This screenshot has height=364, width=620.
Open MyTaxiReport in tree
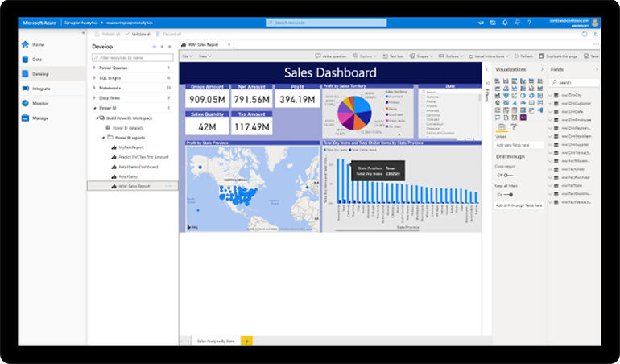point(131,147)
